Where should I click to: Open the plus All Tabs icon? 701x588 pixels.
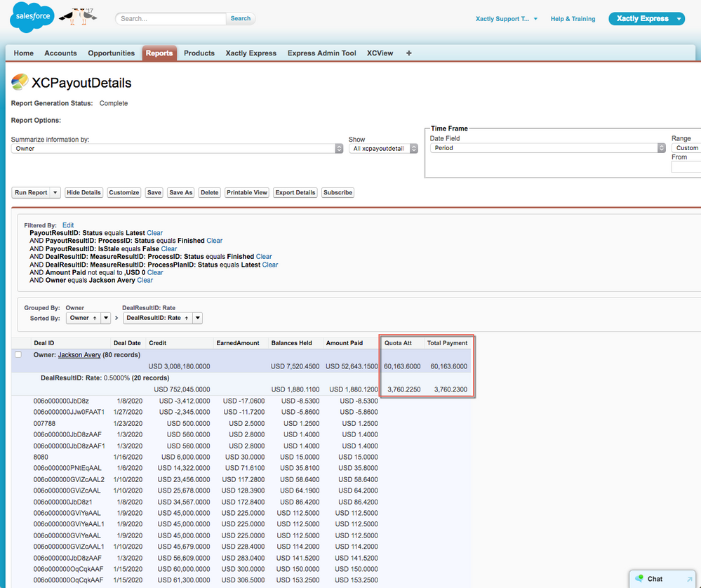point(408,53)
